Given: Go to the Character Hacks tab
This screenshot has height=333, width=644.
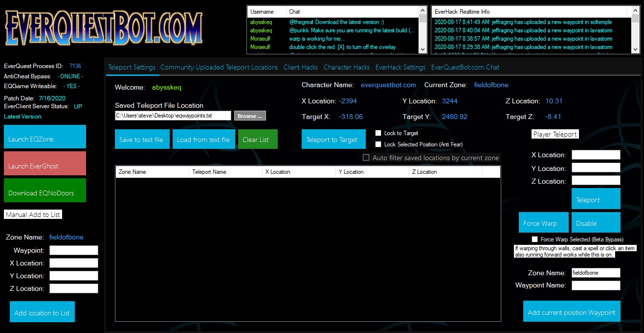Looking at the screenshot, I should (x=346, y=68).
